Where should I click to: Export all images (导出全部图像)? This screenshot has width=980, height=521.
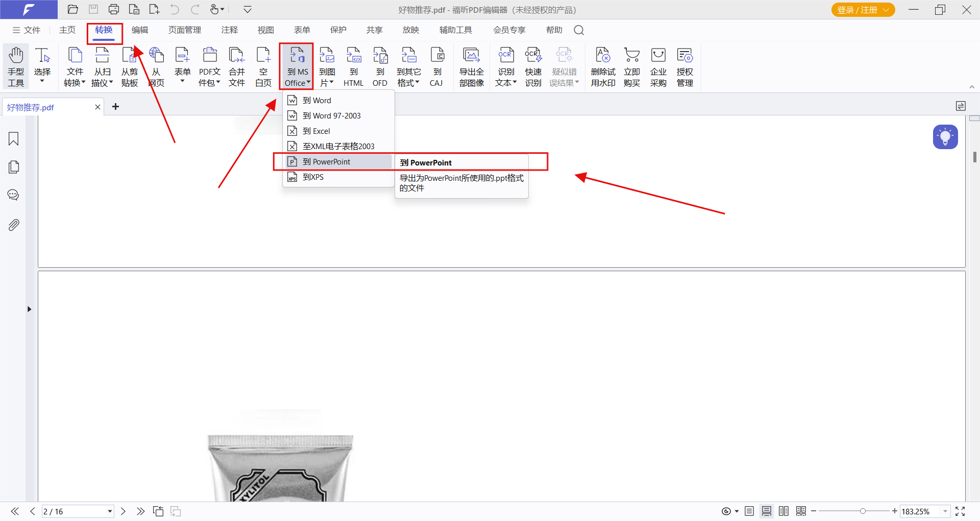click(x=471, y=67)
